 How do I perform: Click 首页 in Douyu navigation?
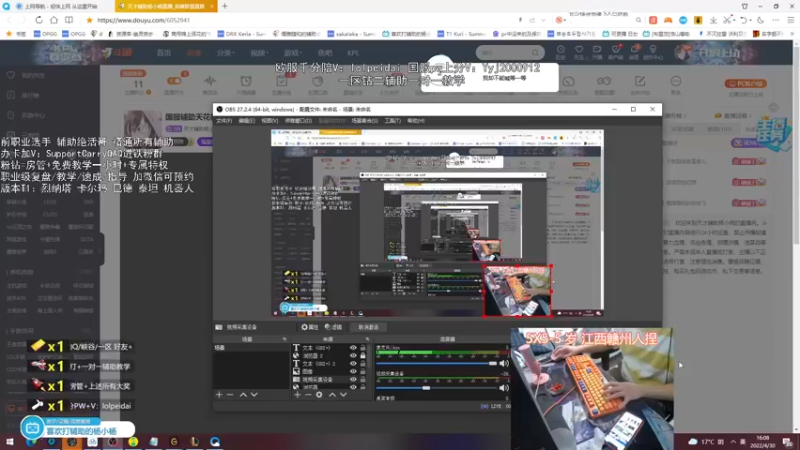point(164,53)
